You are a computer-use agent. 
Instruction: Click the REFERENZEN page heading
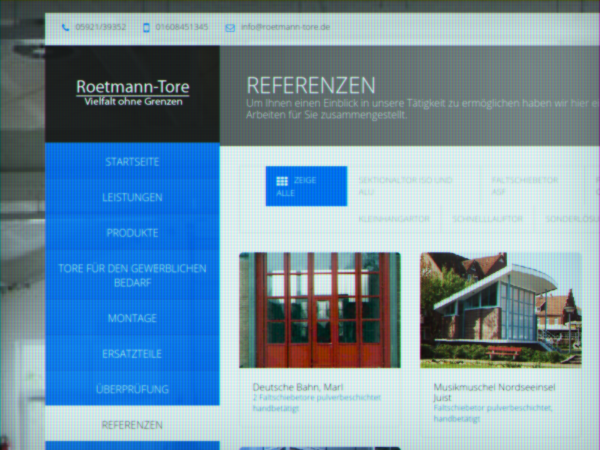(x=311, y=85)
